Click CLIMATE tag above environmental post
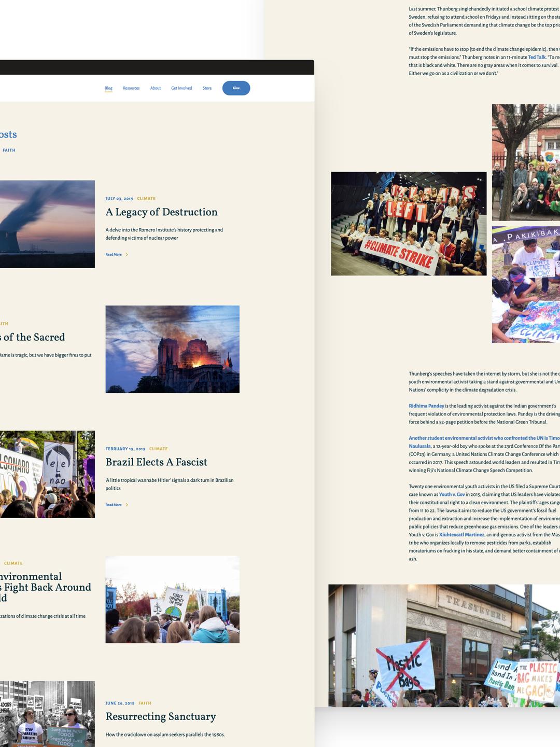Screen dimensions: 560x747 pyautogui.click(x=13, y=563)
